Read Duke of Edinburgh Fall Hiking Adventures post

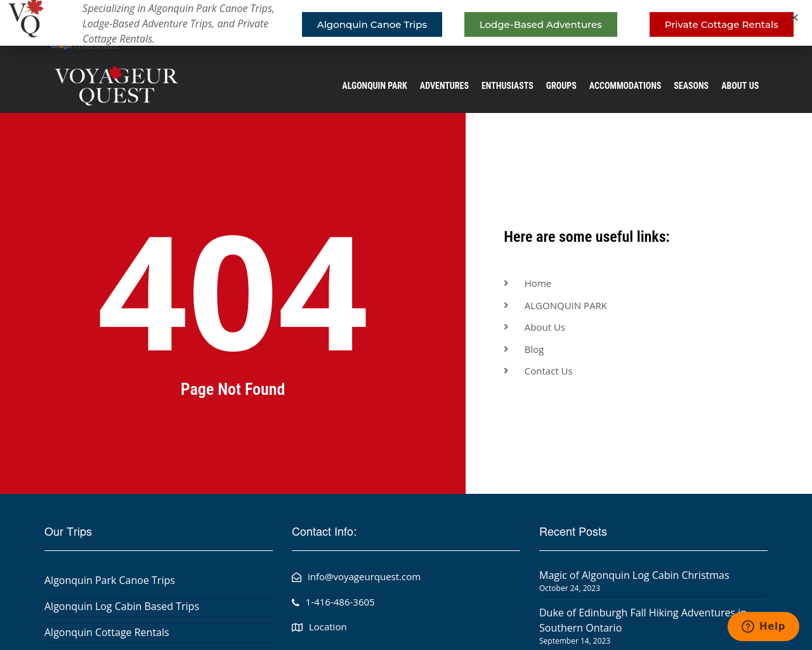coord(643,620)
